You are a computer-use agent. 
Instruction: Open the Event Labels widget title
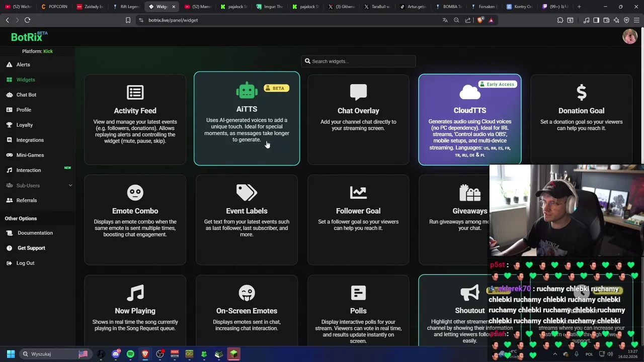coord(247,211)
